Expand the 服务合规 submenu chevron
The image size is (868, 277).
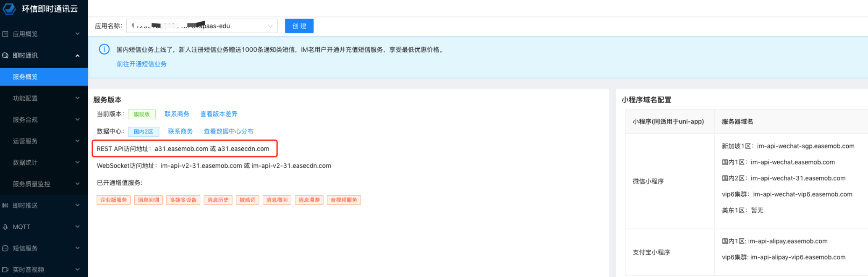coord(78,119)
